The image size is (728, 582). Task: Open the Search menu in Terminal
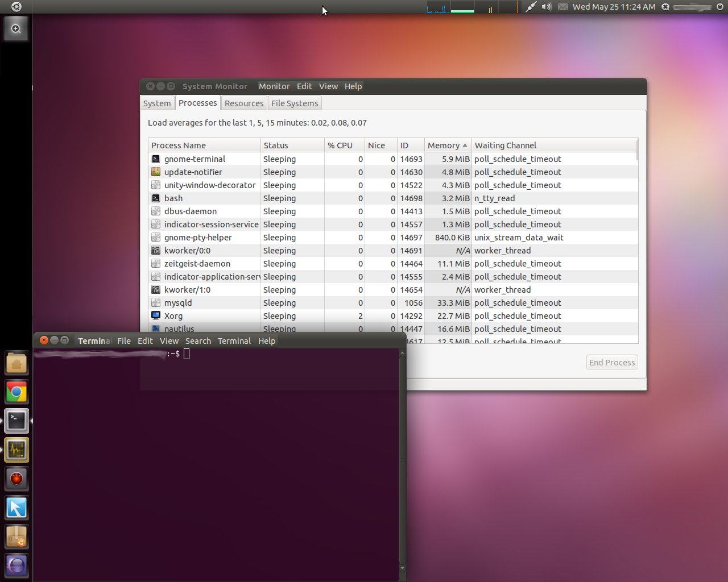(x=198, y=341)
